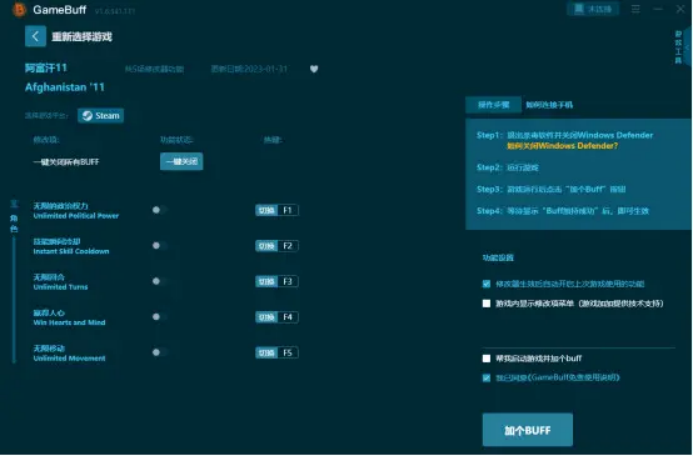Check the in-game trainer menu checkbox
The height and width of the screenshot is (457, 693).
point(486,304)
